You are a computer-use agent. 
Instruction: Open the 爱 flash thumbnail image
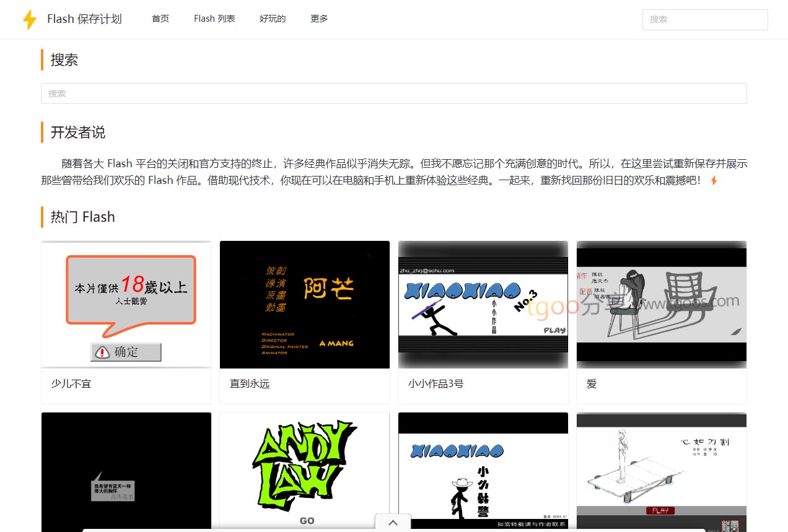(x=661, y=304)
